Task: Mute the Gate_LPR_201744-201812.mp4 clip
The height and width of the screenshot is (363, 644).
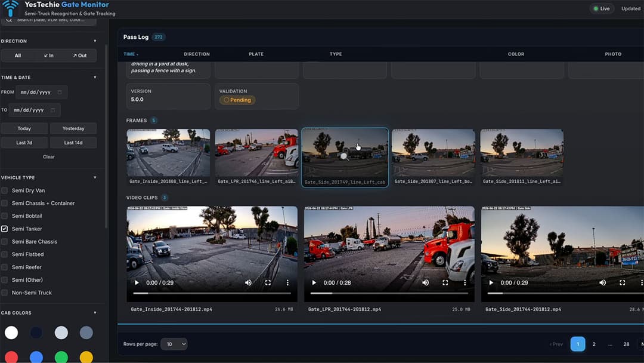Action: [x=426, y=283]
